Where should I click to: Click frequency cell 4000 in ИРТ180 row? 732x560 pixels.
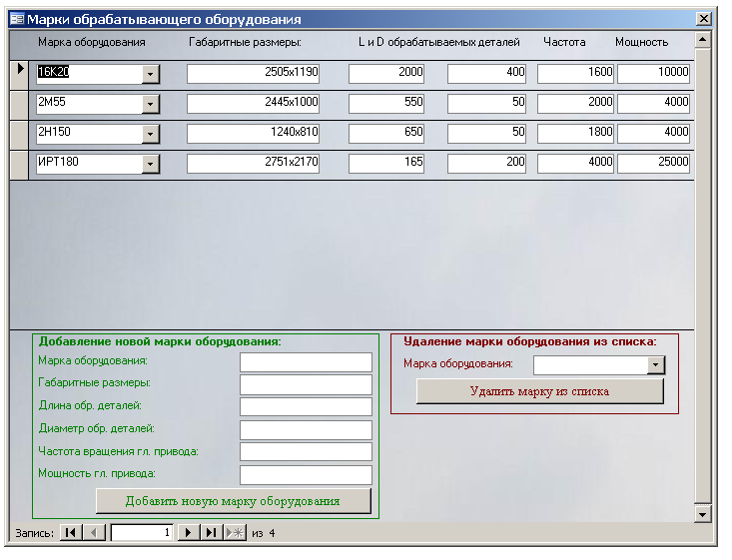click(575, 164)
